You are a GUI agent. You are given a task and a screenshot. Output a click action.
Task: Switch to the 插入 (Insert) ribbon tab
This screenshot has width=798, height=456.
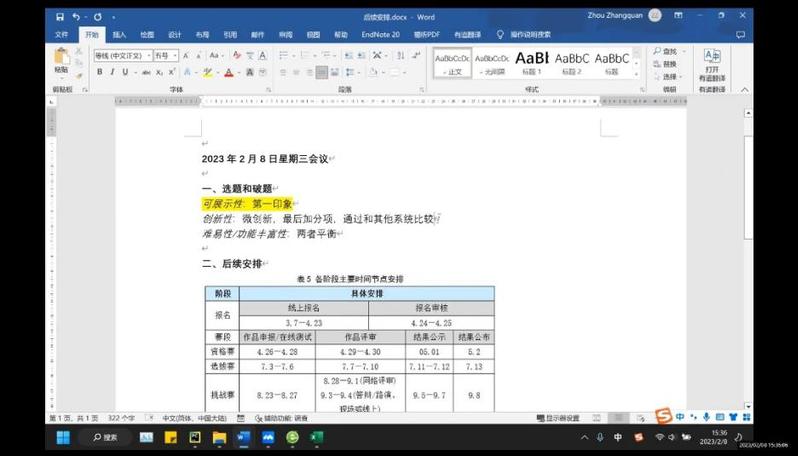119,34
